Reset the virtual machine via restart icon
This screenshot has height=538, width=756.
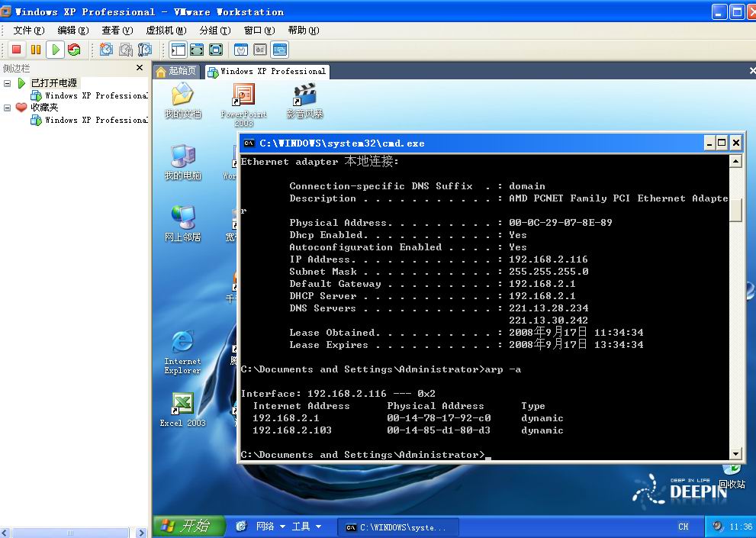(74, 50)
